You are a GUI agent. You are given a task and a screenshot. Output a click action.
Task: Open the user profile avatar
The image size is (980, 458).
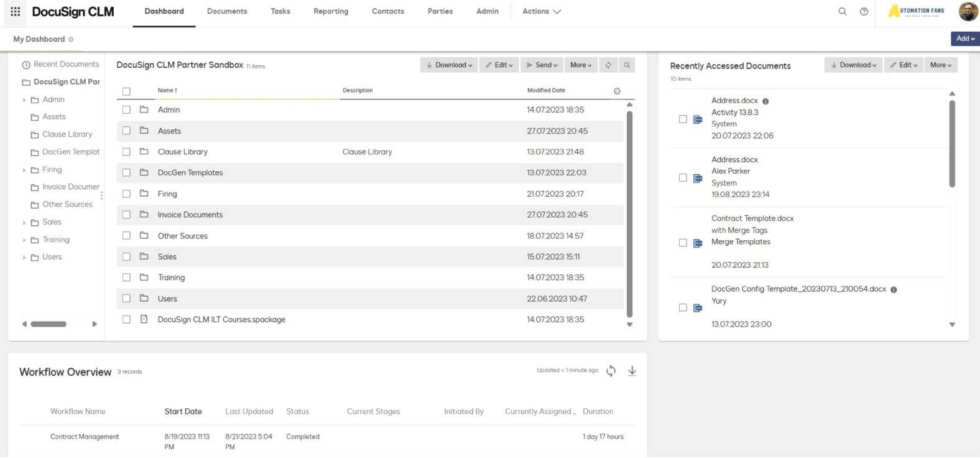pyautogui.click(x=968, y=11)
